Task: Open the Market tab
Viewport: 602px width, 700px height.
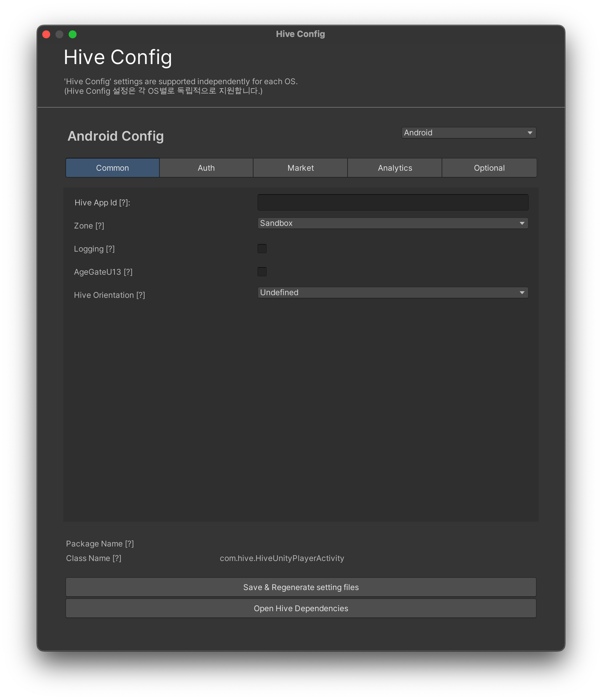Action: pos(300,168)
